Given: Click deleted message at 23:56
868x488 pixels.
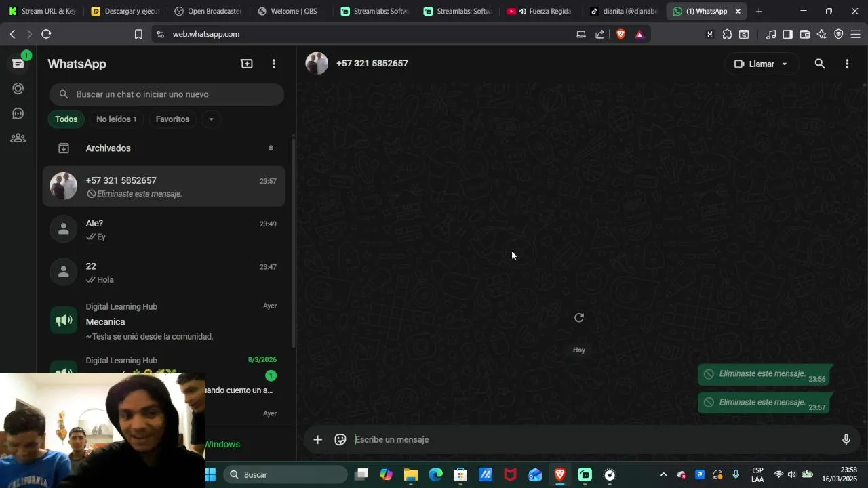Looking at the screenshot, I should 764,374.
